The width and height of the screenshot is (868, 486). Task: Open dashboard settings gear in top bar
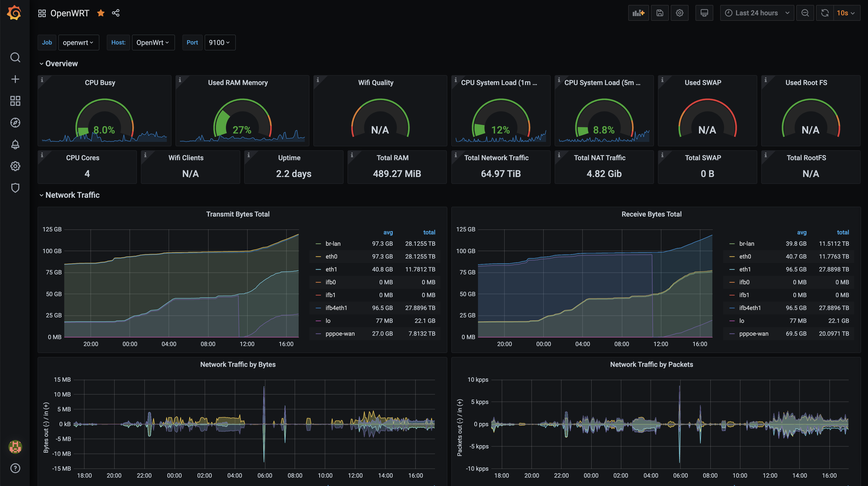[x=679, y=13]
